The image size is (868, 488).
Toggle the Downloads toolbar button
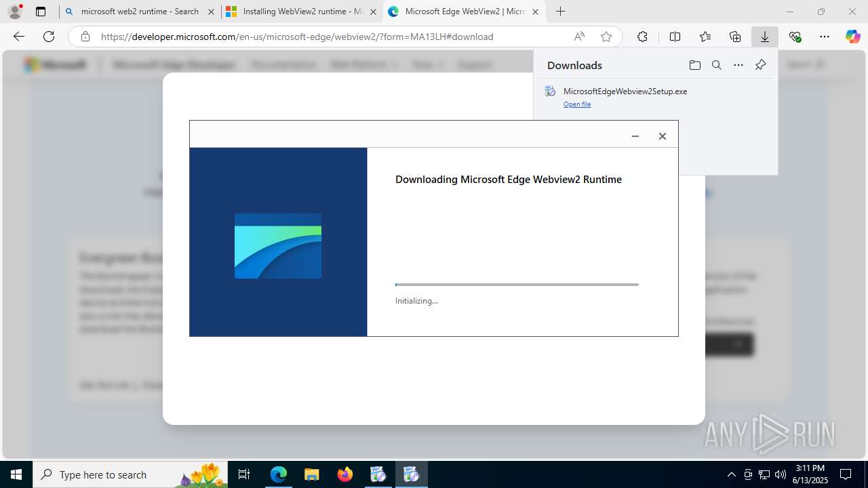point(765,37)
